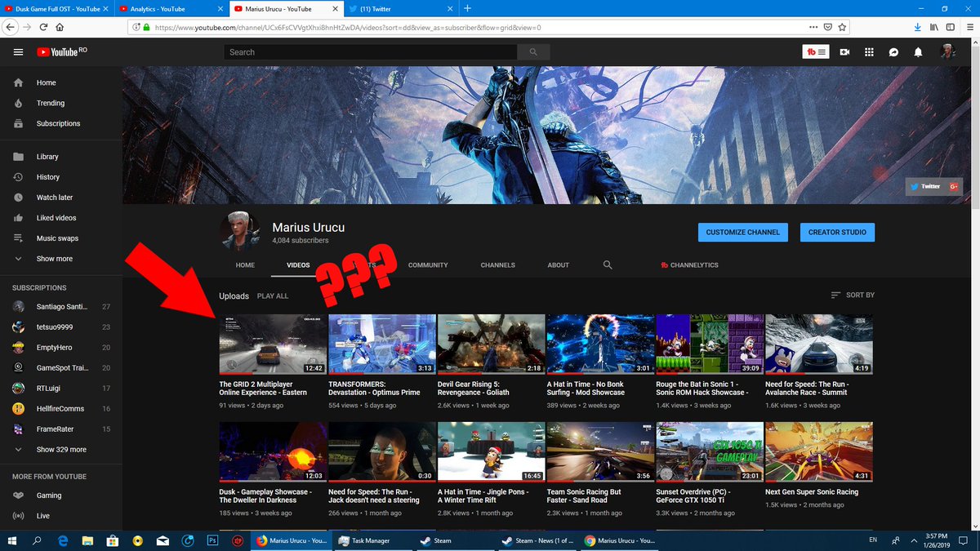Switch to Channels channel tab
Screen dimensions: 980x551
pos(497,265)
